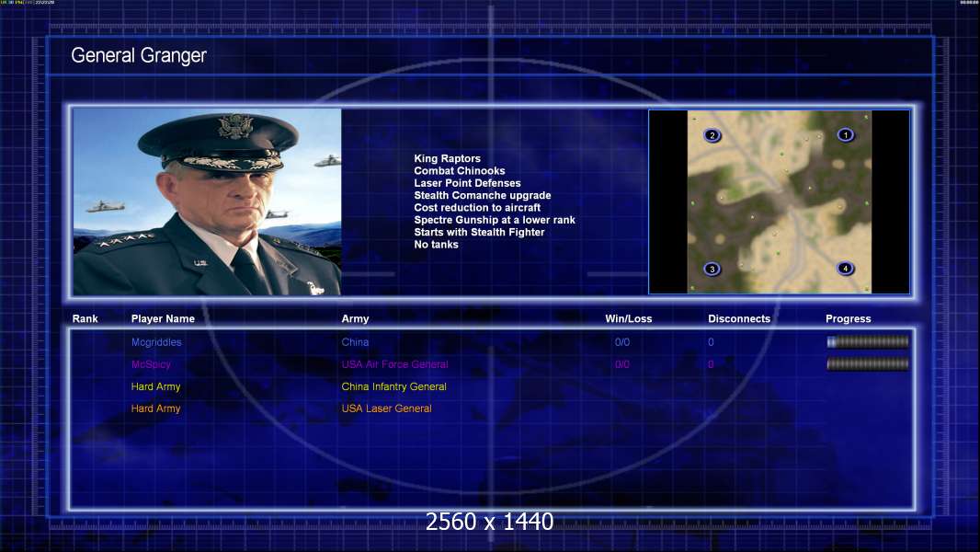Click the Mcgriddles progress bar
Screen dimensions: 980x552
click(868, 341)
